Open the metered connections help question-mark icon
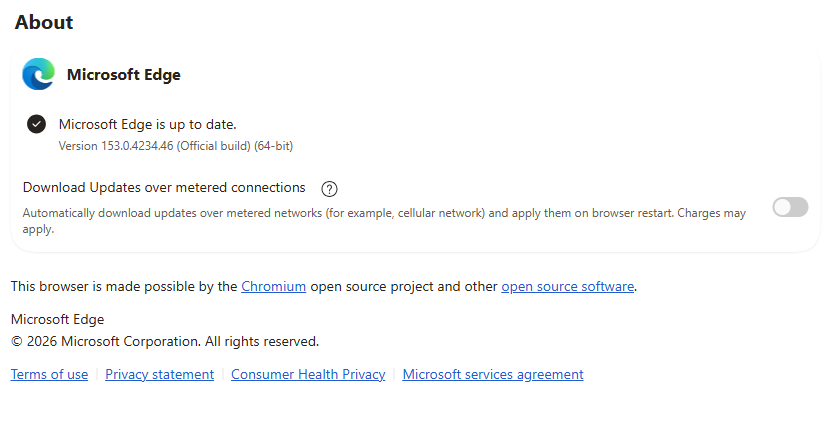 tap(329, 188)
